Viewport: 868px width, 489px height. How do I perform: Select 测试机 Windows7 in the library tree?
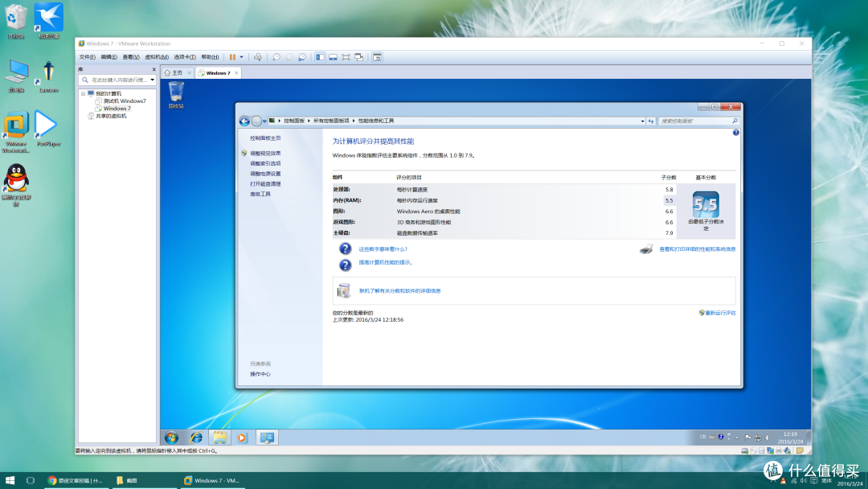125,101
